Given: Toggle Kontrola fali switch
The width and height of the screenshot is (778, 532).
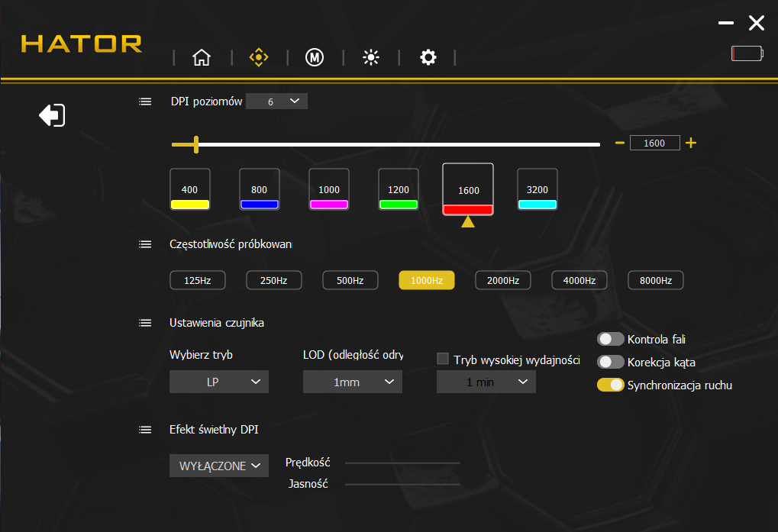Looking at the screenshot, I should click(610, 339).
